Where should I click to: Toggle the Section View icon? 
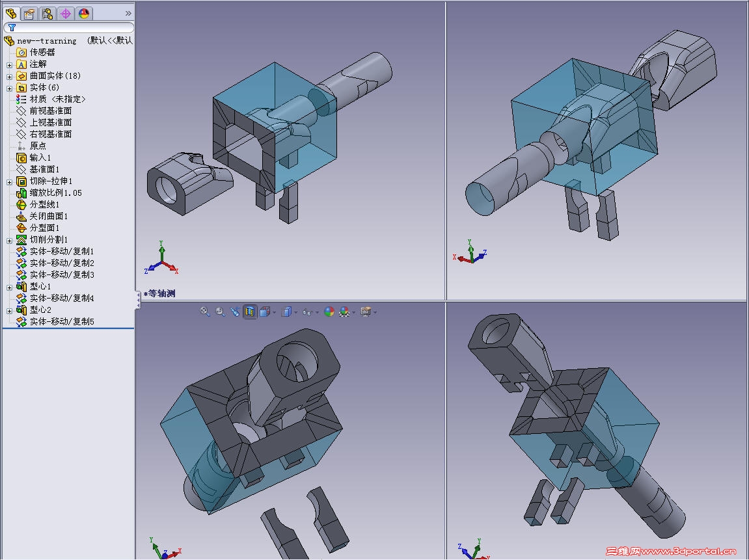[250, 312]
